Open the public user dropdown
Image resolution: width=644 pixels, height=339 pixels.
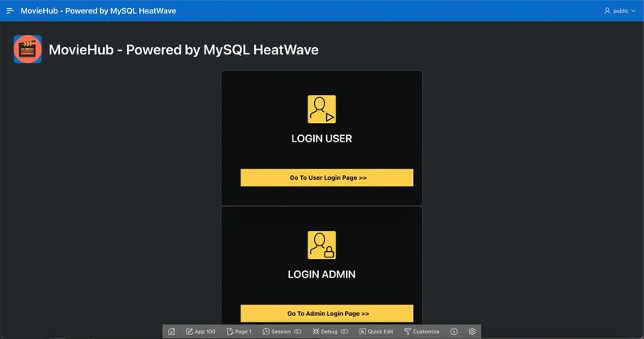click(x=620, y=10)
